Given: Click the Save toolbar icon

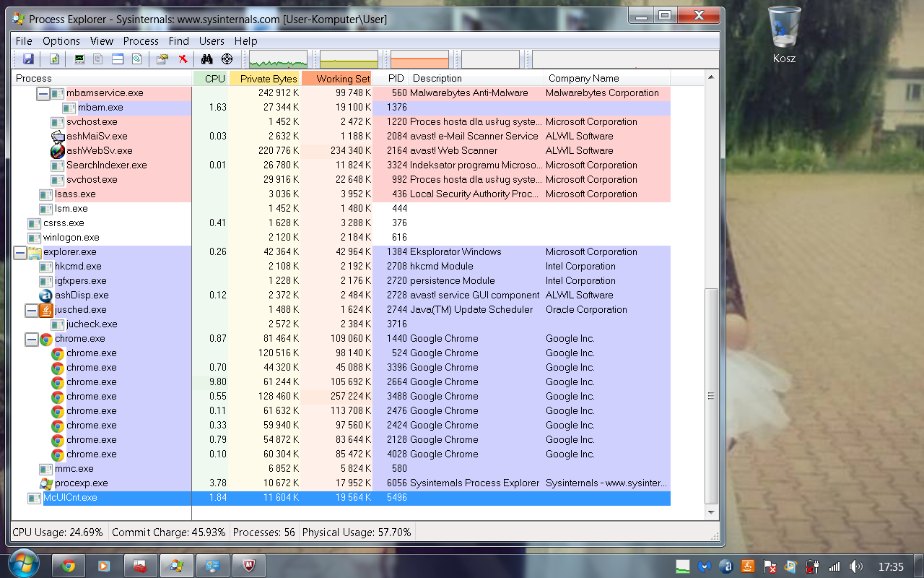Looking at the screenshot, I should 28,59.
